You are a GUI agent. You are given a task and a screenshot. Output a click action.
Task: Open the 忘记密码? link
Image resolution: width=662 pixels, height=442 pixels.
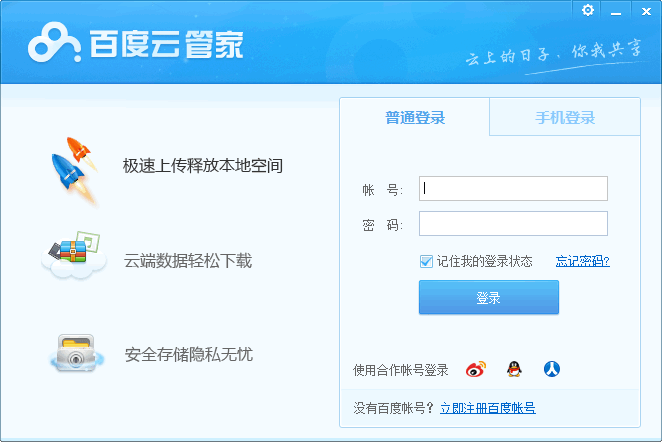[582, 261]
